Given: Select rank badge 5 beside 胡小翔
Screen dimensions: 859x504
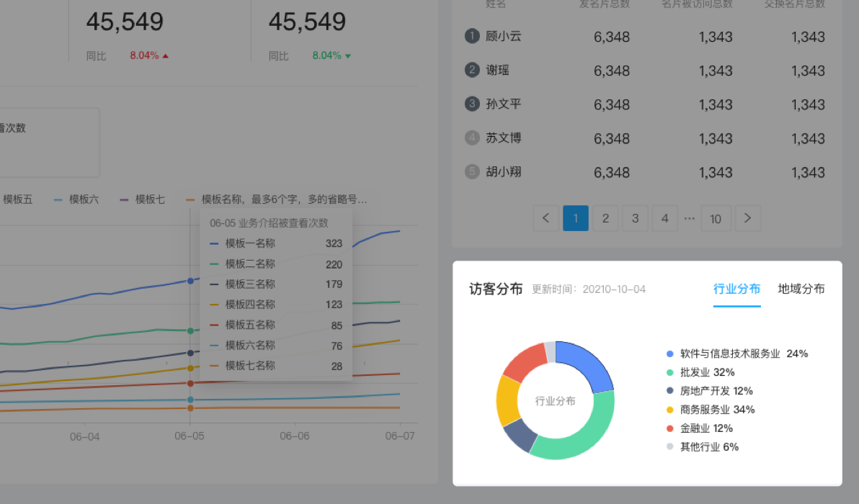Looking at the screenshot, I should [472, 172].
